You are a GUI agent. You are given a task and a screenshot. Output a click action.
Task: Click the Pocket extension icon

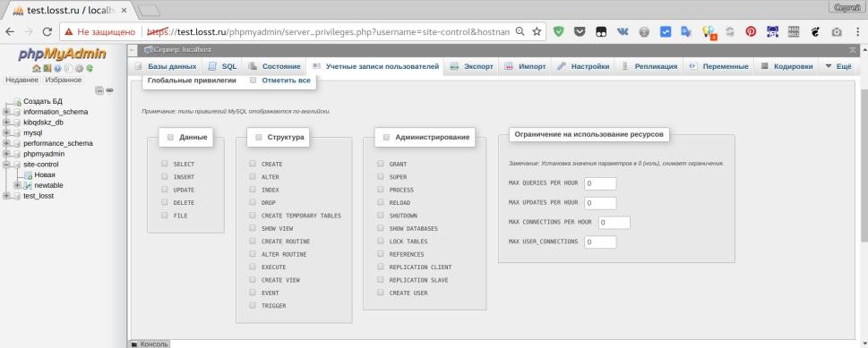tap(580, 32)
